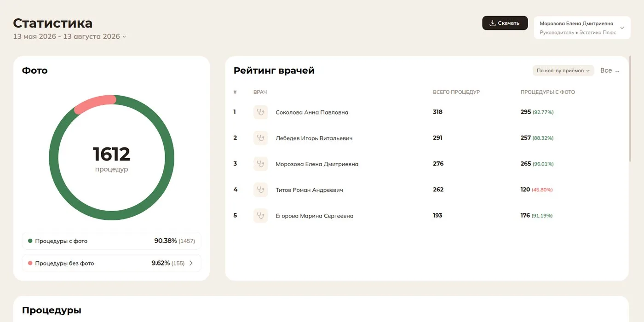The width and height of the screenshot is (644, 322).
Task: Click arrow icon next to Все link
Action: pyautogui.click(x=617, y=71)
